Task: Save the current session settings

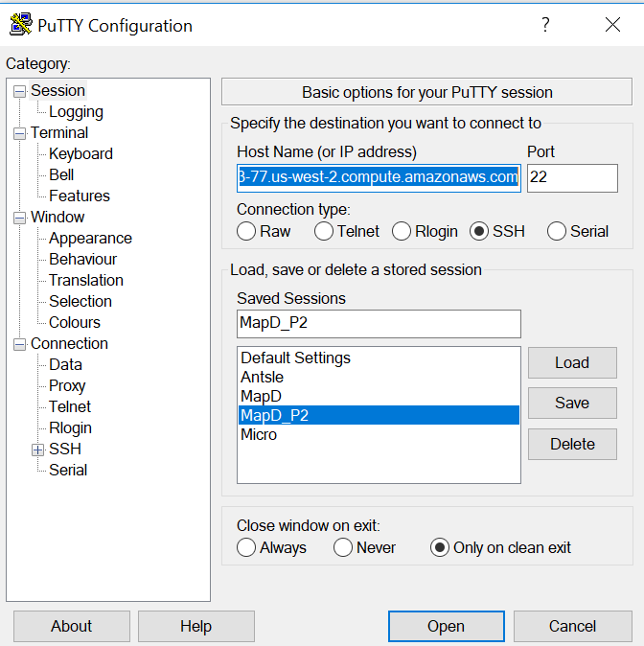Action: click(x=572, y=404)
